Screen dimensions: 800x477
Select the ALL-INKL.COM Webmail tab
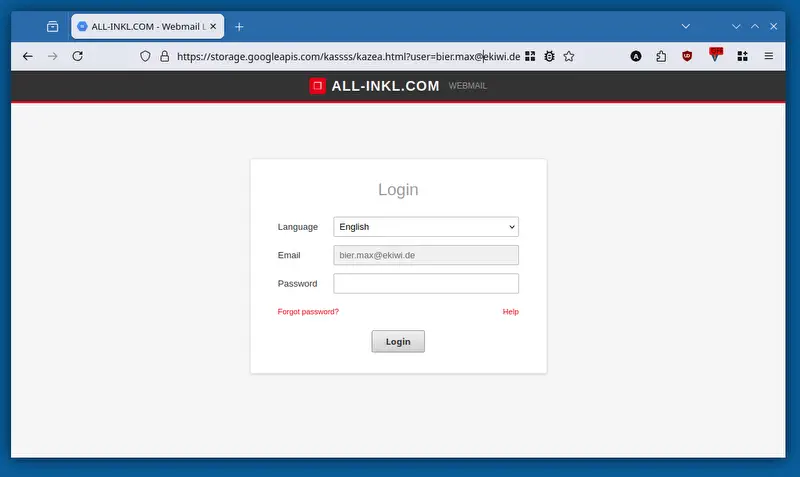[147, 27]
